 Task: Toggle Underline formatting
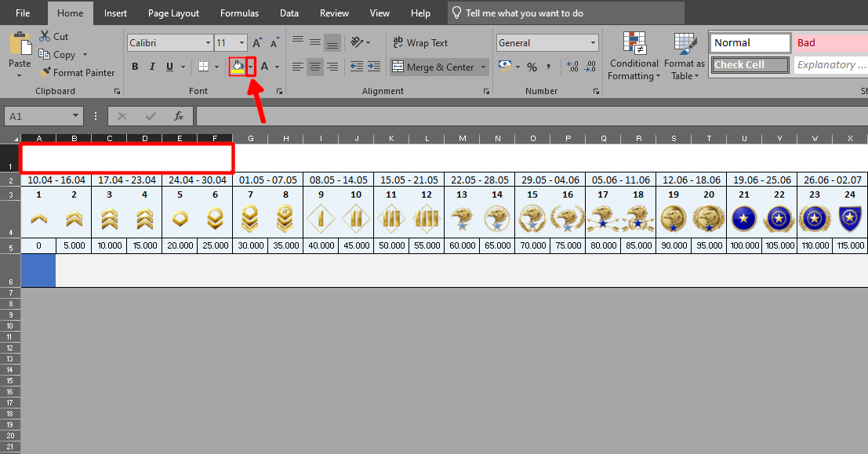[x=169, y=67]
